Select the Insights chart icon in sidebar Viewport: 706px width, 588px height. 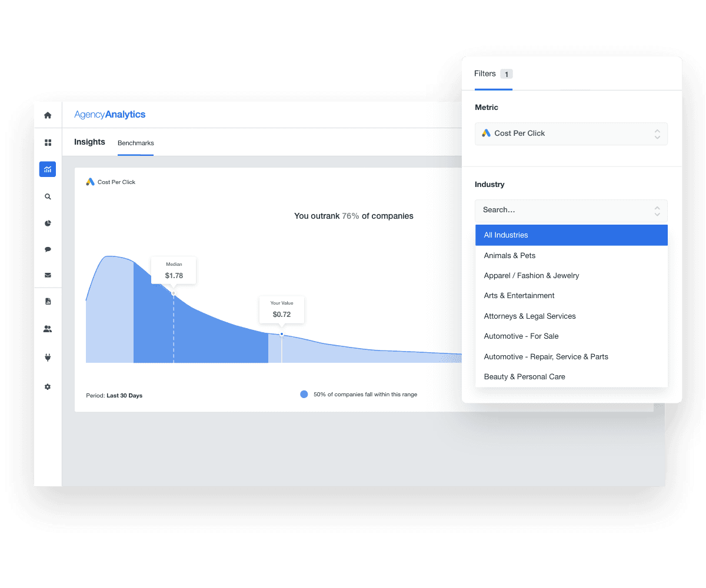point(48,169)
